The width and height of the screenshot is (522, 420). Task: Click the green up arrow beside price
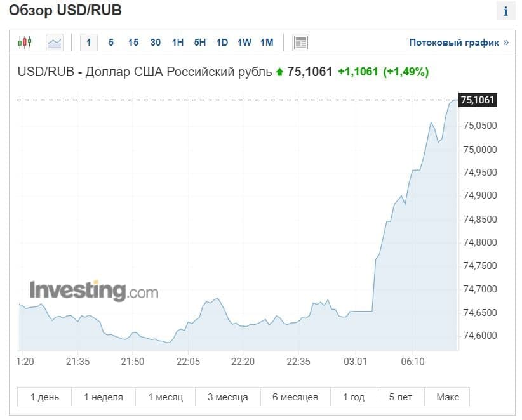pos(279,72)
